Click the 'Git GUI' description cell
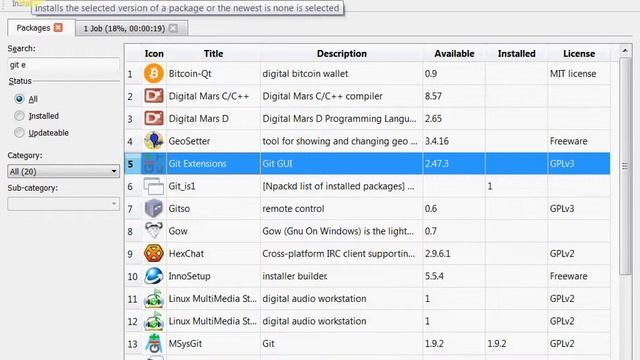Screen dimensions: 640x360 (341, 163)
